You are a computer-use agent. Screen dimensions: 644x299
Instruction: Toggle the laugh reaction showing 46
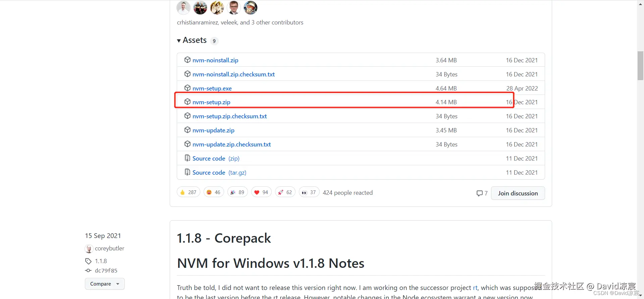coord(214,192)
